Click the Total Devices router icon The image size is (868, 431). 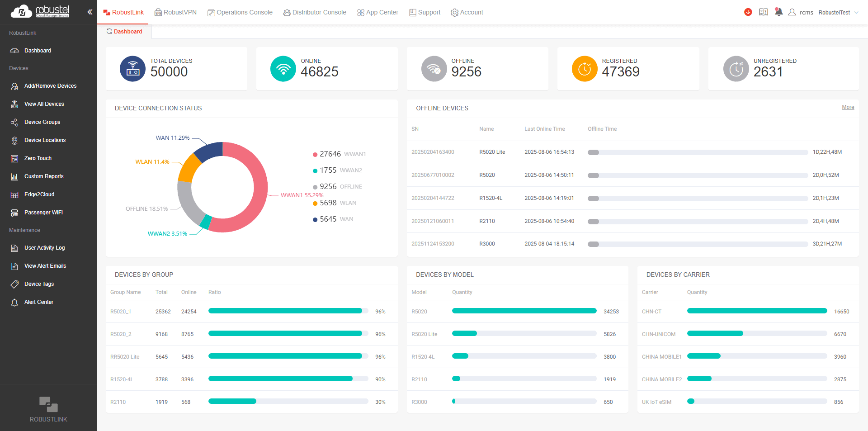pyautogui.click(x=132, y=69)
